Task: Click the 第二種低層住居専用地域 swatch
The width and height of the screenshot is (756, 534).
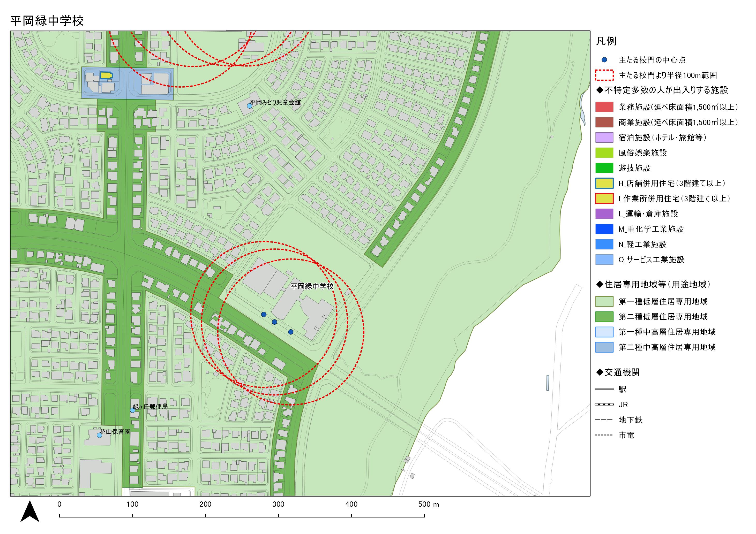Action: tap(604, 317)
